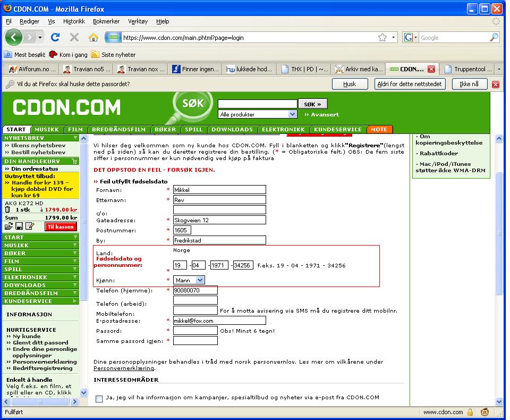Open Ukens nyhetsbrev link
This screenshot has height=420, width=510.
coord(38,145)
